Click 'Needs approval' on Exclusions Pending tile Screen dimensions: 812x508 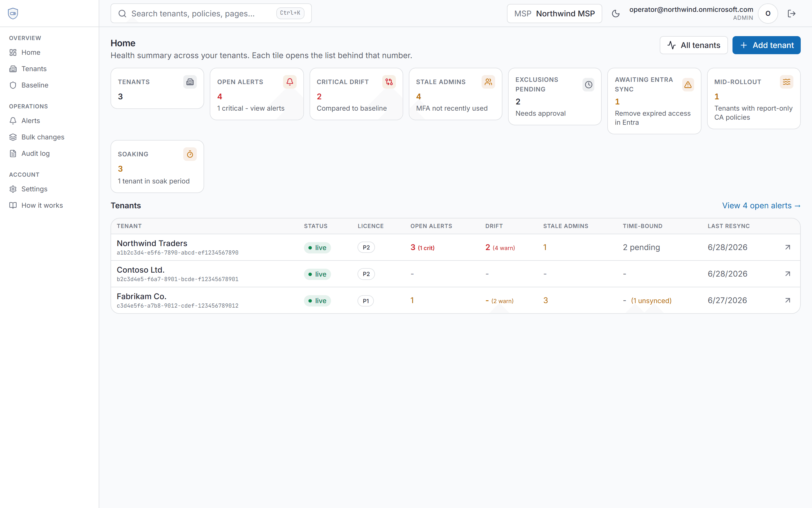pos(540,113)
